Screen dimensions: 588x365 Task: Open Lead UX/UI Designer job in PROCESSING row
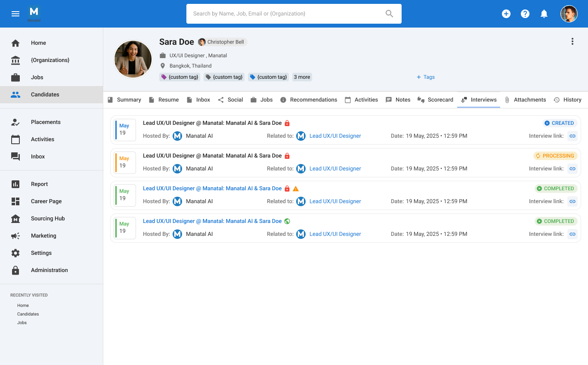click(335, 169)
